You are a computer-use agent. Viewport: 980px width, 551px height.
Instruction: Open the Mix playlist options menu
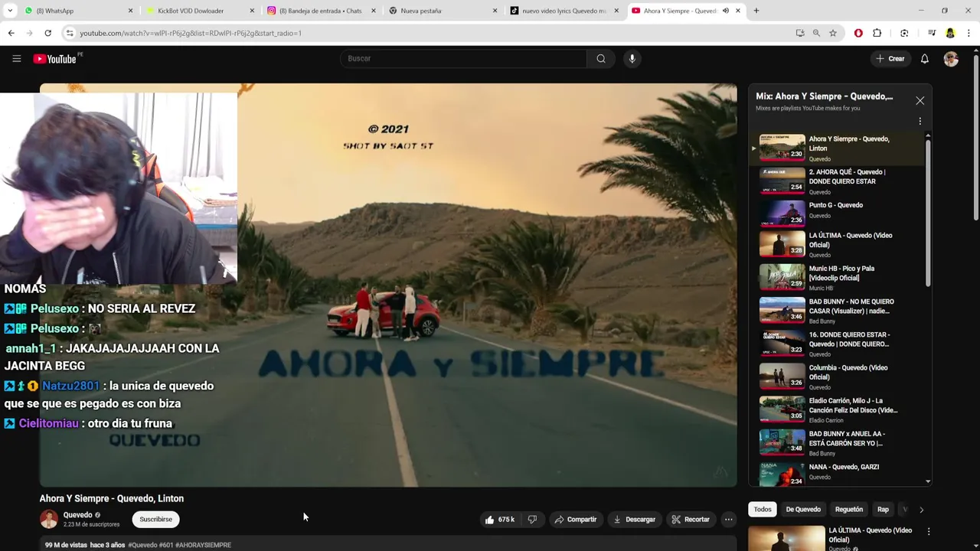(x=920, y=121)
